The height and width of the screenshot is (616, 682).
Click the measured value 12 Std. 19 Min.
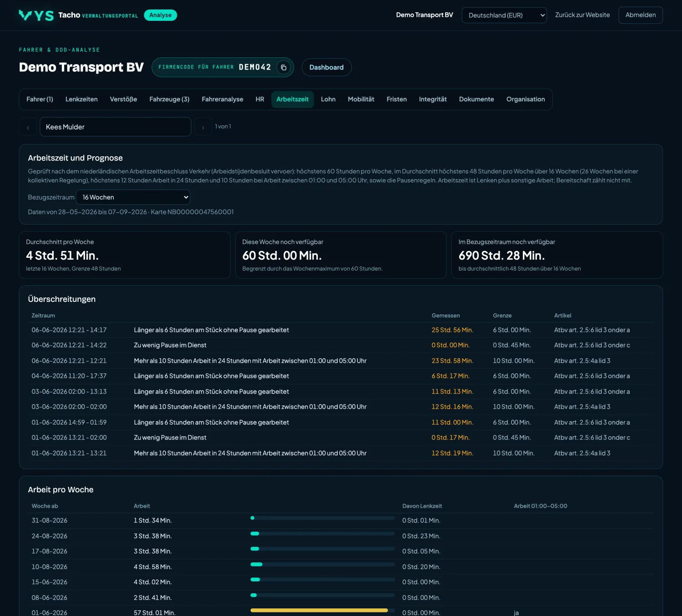[452, 453]
